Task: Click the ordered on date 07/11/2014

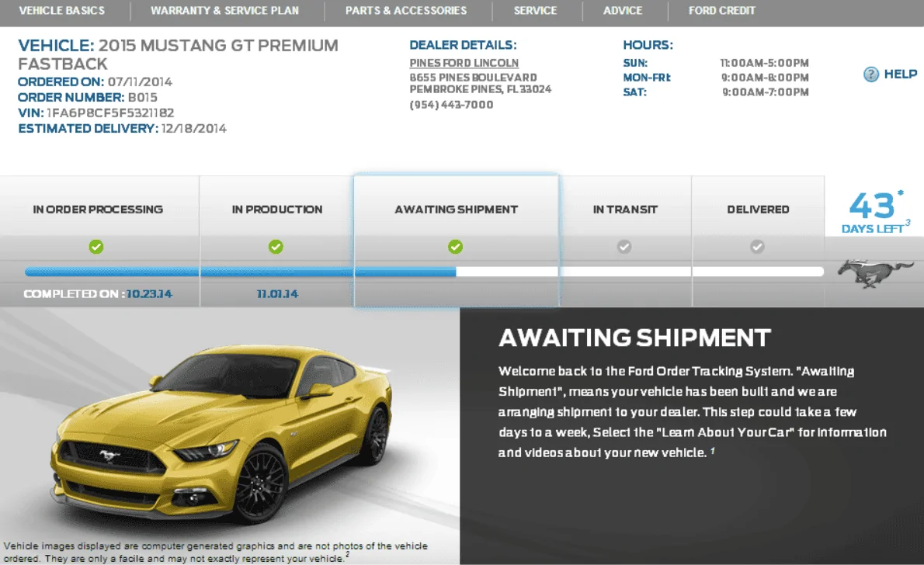Action: pos(141,82)
